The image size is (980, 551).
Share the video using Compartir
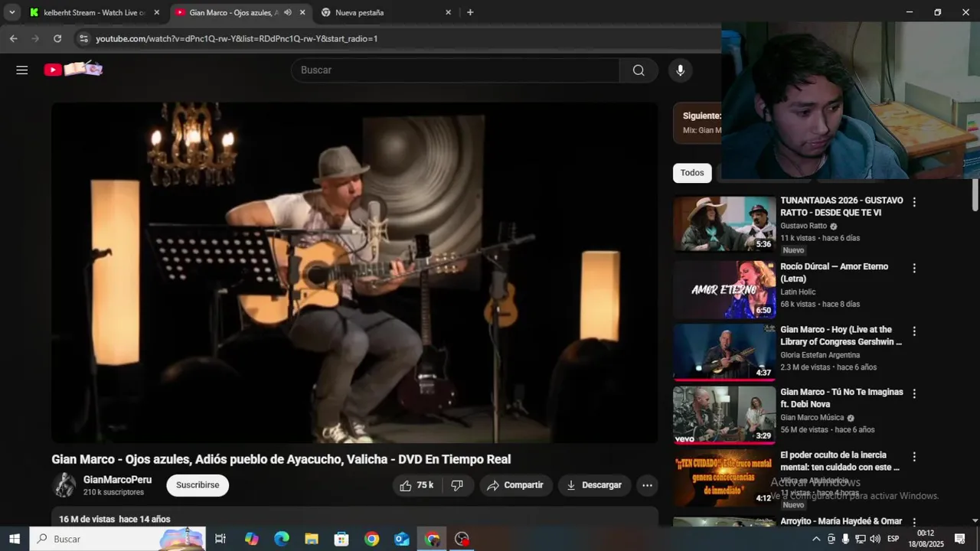515,485
